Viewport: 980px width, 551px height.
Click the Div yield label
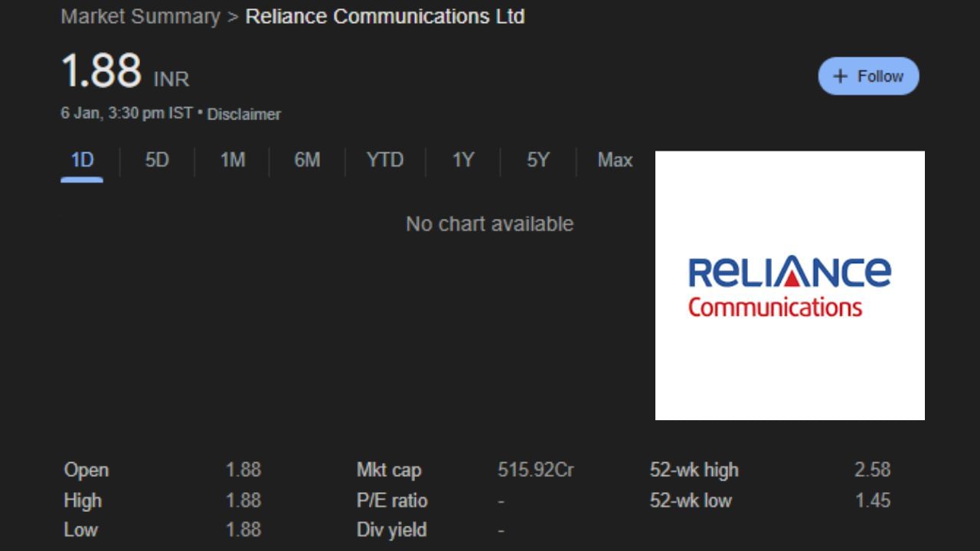(392, 530)
